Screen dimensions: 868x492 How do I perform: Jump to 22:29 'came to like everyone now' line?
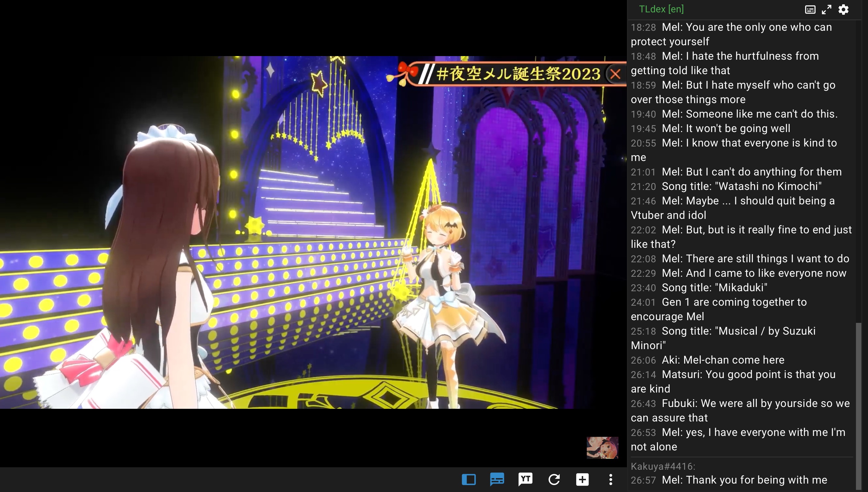[741, 273]
